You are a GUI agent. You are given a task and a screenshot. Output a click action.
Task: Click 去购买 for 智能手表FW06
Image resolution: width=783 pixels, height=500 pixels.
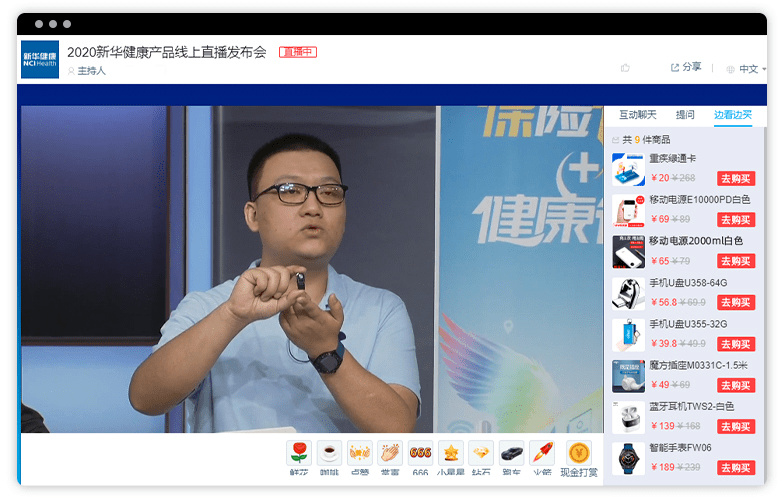coord(735,467)
